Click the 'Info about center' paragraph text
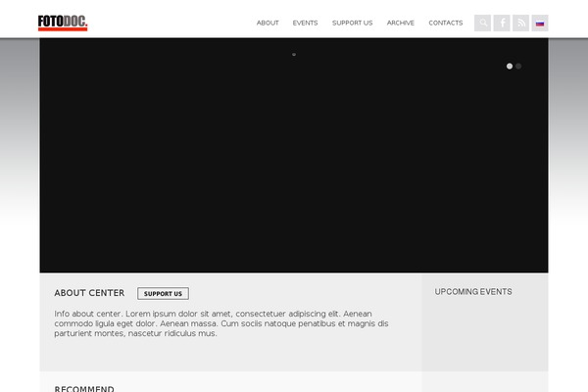 221,323
